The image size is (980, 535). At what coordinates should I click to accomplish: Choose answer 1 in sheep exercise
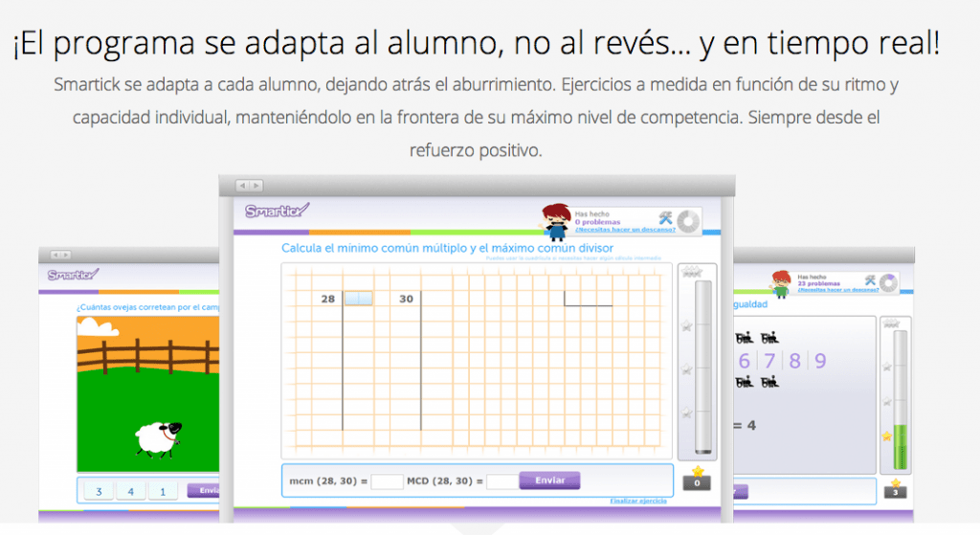pyautogui.click(x=163, y=491)
